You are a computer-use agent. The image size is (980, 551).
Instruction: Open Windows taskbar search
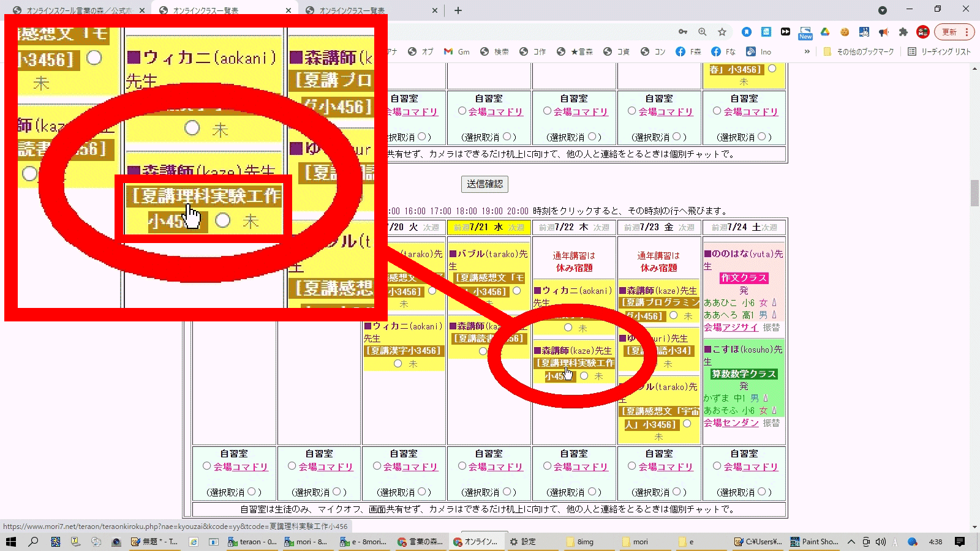click(33, 542)
